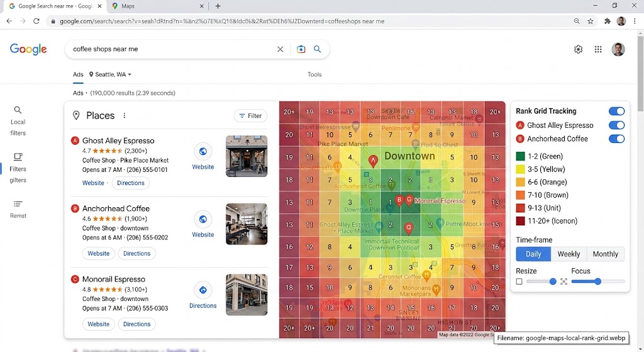The image size is (644, 352).
Task: Open the browser extensions puzzle icon
Action: (x=607, y=21)
